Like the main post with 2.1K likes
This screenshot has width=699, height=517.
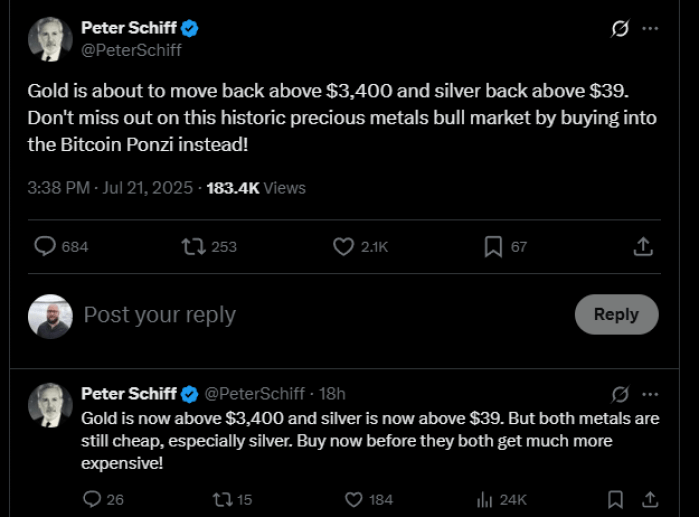tap(344, 246)
